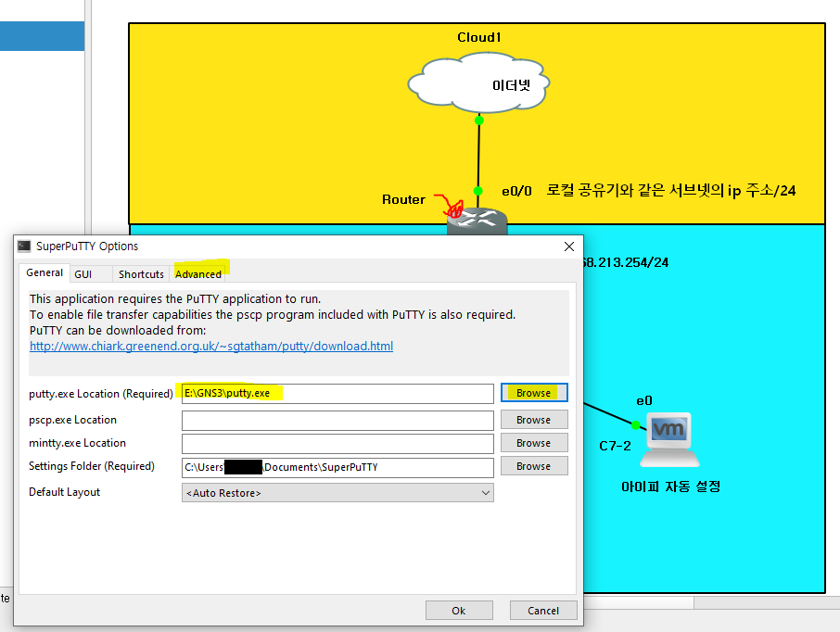Browse for putty.exe location

pyautogui.click(x=534, y=393)
